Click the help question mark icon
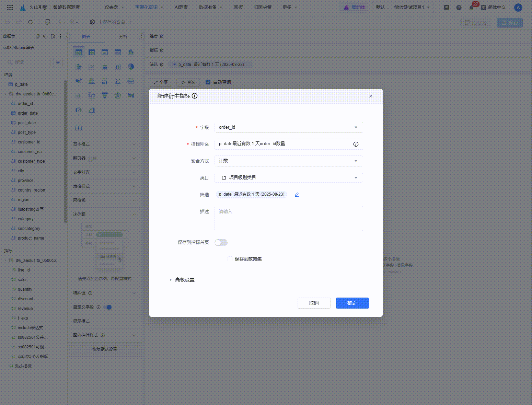The width and height of the screenshot is (532, 405). click(459, 8)
